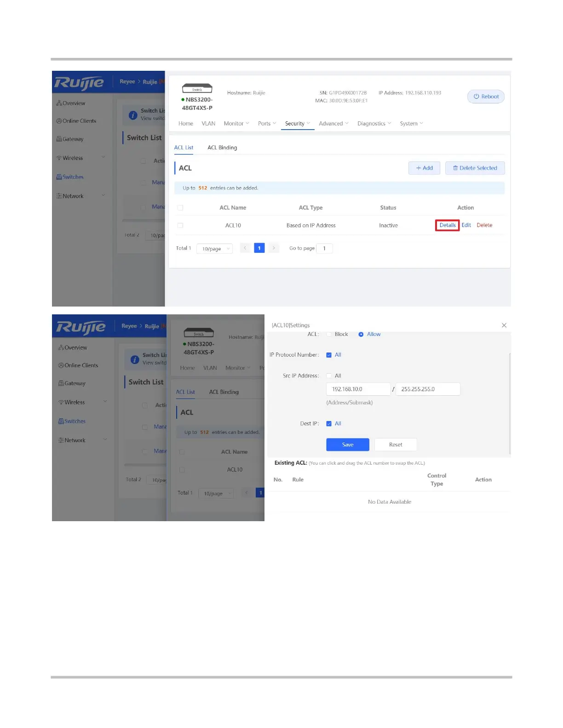
Task: Open Switches in the bottom sidebar
Action: (72, 421)
